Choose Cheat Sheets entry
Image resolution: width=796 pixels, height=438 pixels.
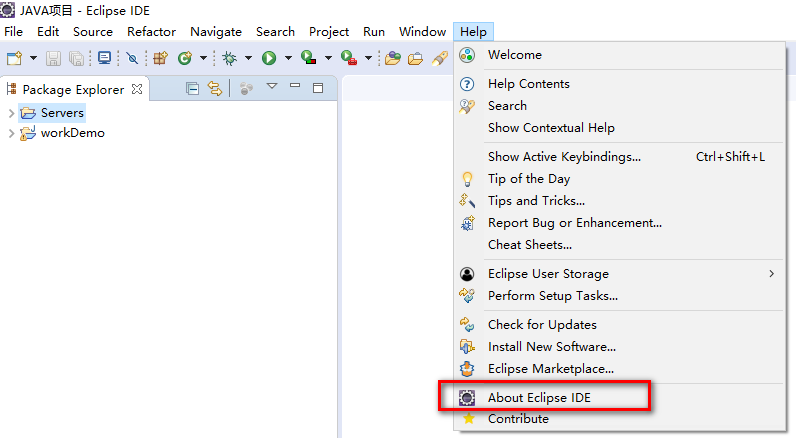pos(619,245)
